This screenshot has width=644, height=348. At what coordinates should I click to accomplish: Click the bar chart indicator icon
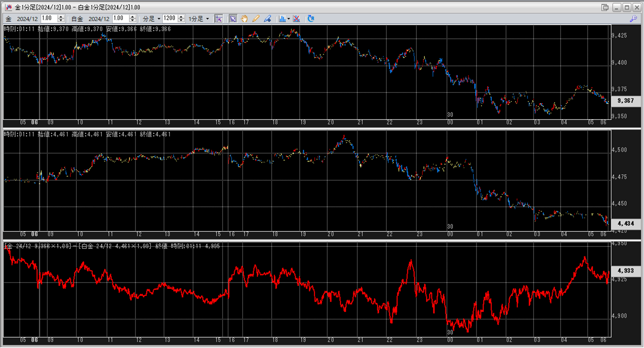pos(282,19)
